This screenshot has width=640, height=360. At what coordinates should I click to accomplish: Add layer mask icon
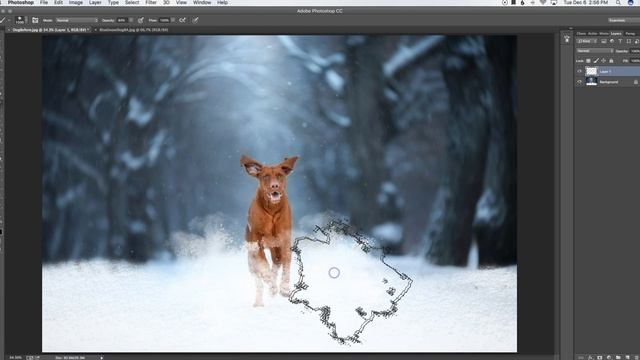[x=600, y=357]
